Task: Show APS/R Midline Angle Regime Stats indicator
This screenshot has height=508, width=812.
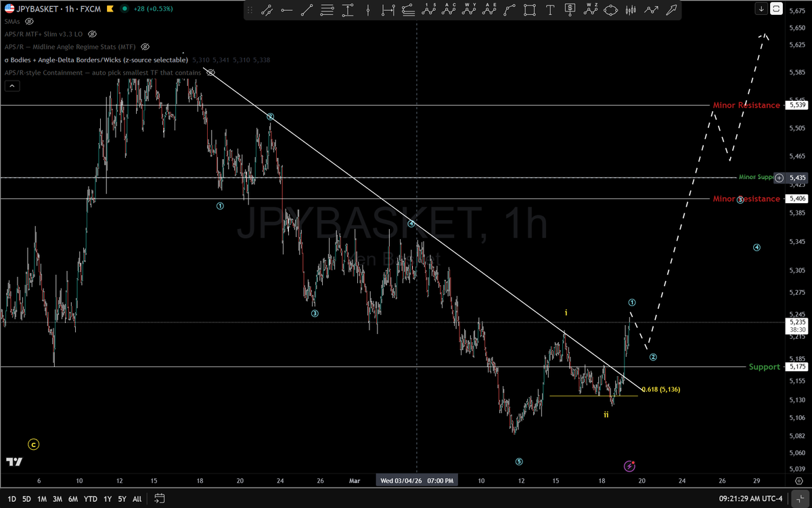Action: [145, 47]
